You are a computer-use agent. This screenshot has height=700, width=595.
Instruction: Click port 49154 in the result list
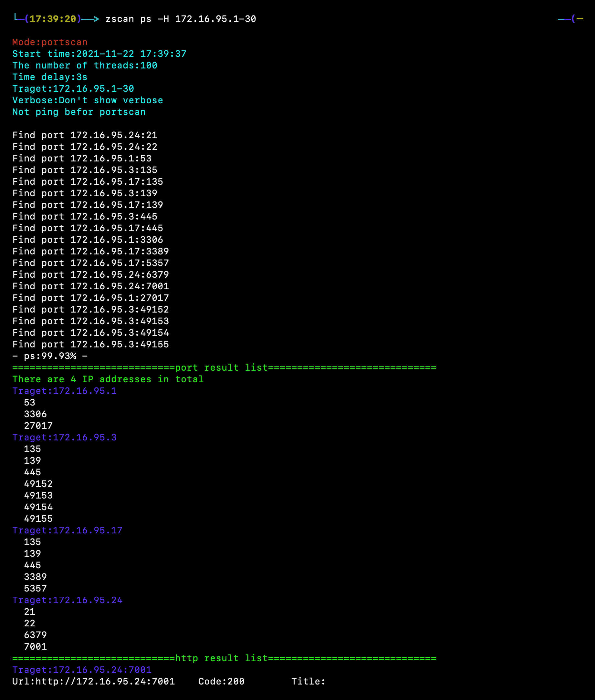click(38, 508)
